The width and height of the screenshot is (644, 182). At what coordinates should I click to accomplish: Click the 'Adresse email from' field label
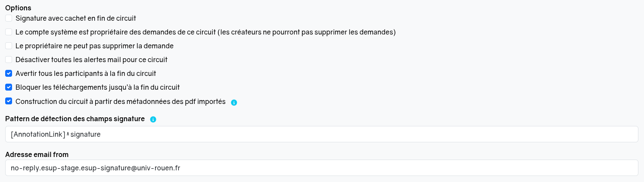click(37, 154)
